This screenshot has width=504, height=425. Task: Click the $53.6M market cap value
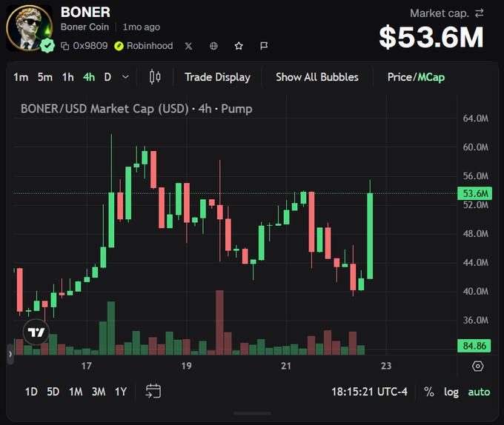[x=431, y=37]
